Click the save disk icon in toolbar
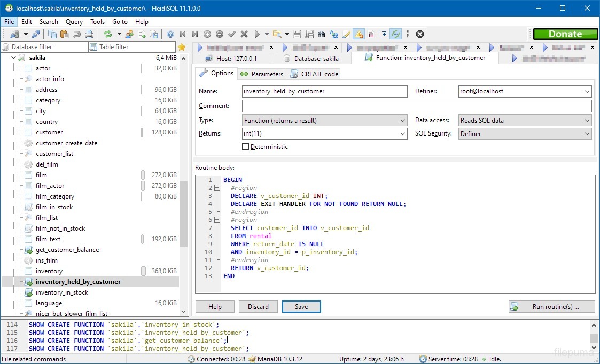Viewport: 600px width, 364px height. [x=297, y=34]
